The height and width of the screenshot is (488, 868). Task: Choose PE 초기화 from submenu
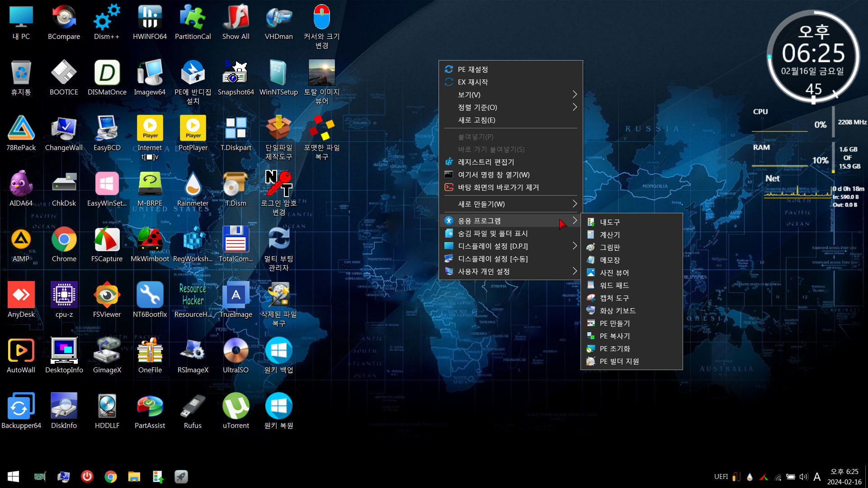[632, 349]
